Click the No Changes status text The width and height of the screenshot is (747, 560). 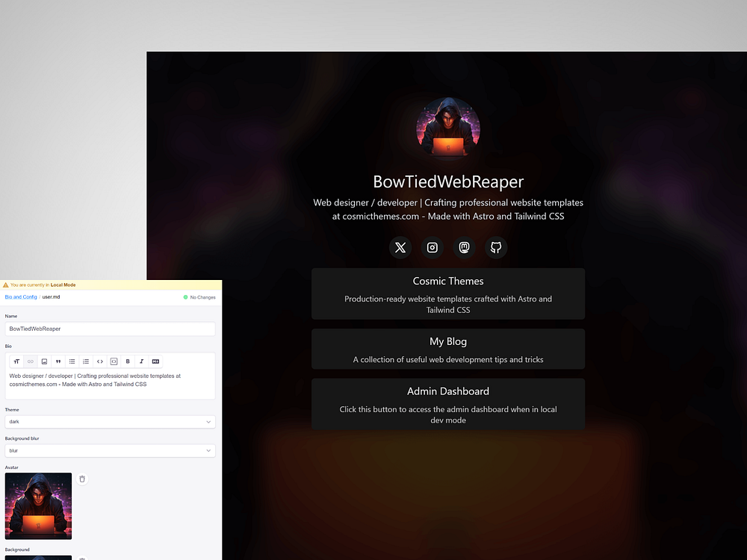[x=202, y=297]
